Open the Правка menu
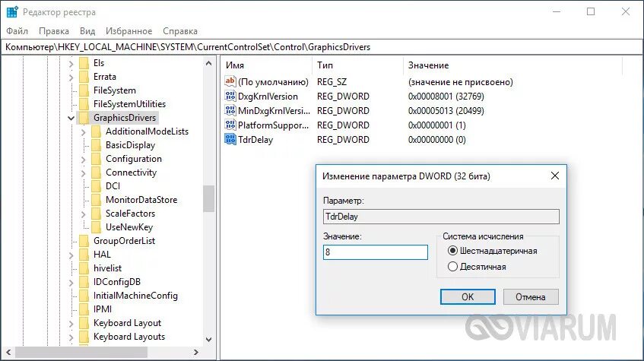The width and height of the screenshot is (644, 361). click(x=54, y=31)
